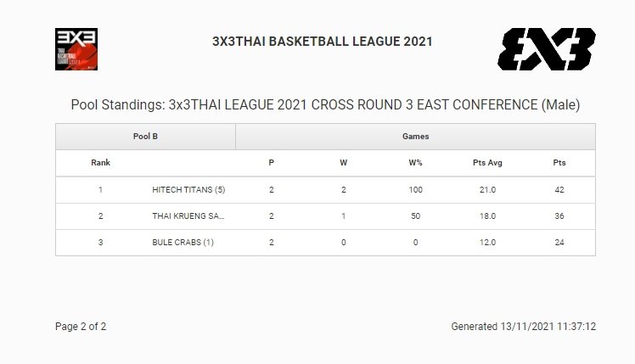635x364 pixels.
Task: Click the black 3X3 logo at top right
Action: [x=545, y=49]
